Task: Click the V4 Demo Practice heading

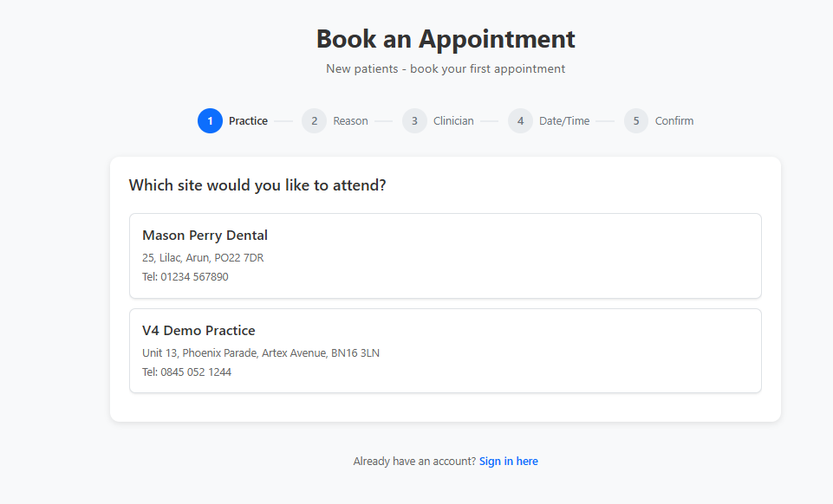Action: (198, 331)
